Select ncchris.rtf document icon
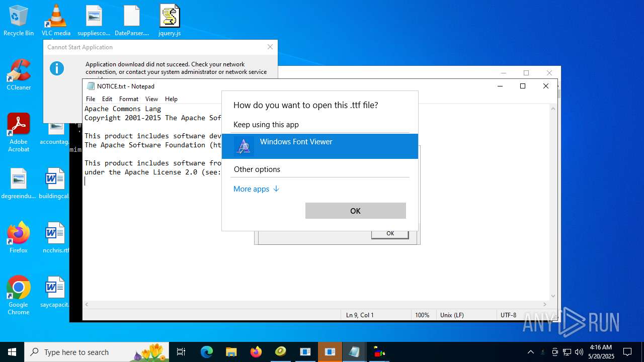Screen dimensions: 644x362 point(55,238)
